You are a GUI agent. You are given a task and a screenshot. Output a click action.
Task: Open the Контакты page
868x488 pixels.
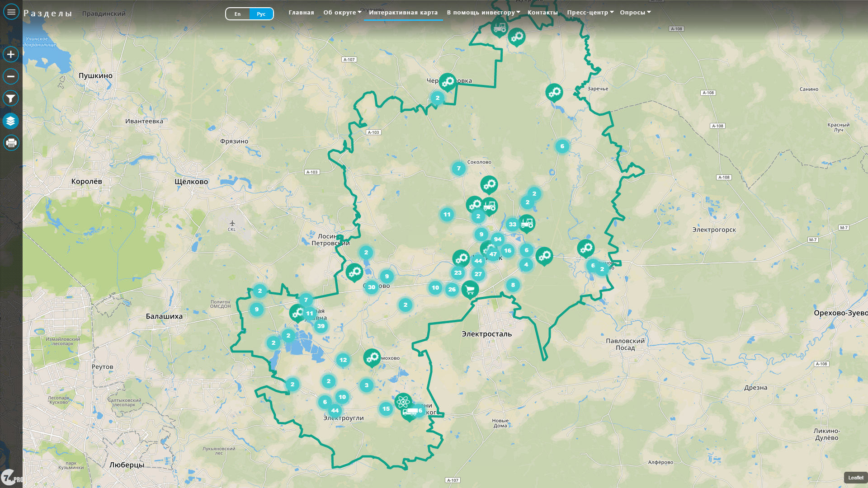[542, 13]
